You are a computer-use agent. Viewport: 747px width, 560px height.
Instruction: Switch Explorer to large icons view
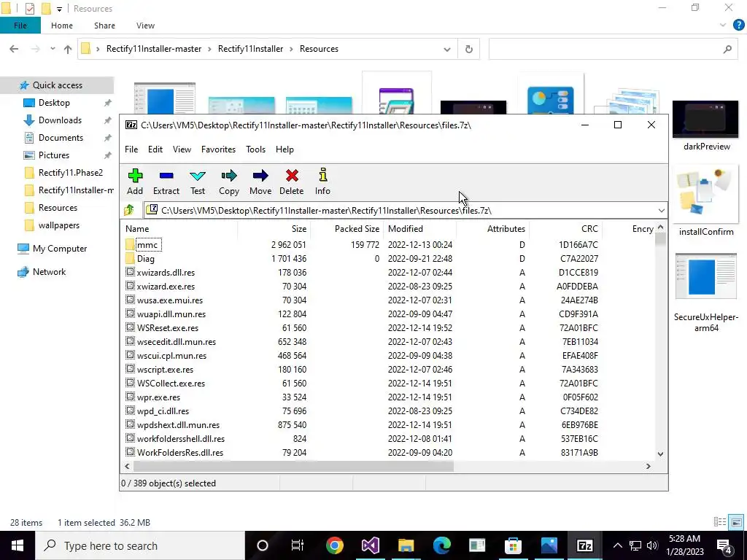point(737,522)
